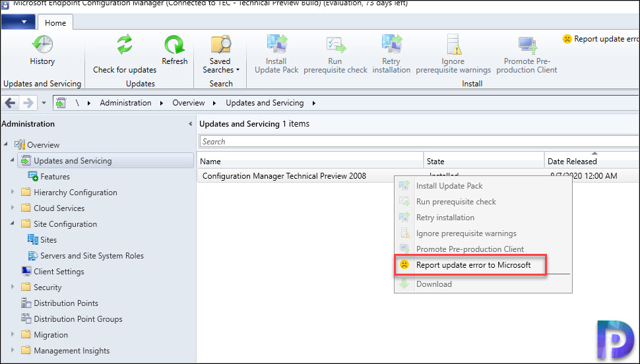The image size is (640, 364).
Task: Select the Home ribbon tab
Action: click(55, 23)
